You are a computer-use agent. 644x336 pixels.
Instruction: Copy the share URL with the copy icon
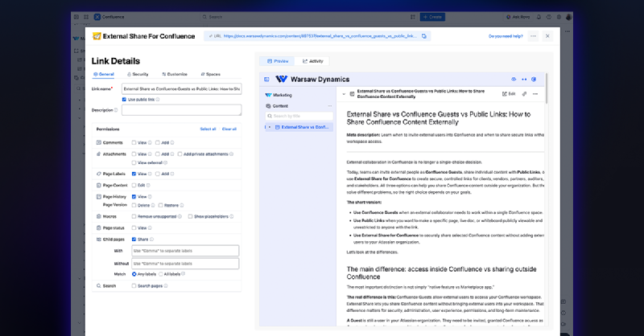point(424,36)
